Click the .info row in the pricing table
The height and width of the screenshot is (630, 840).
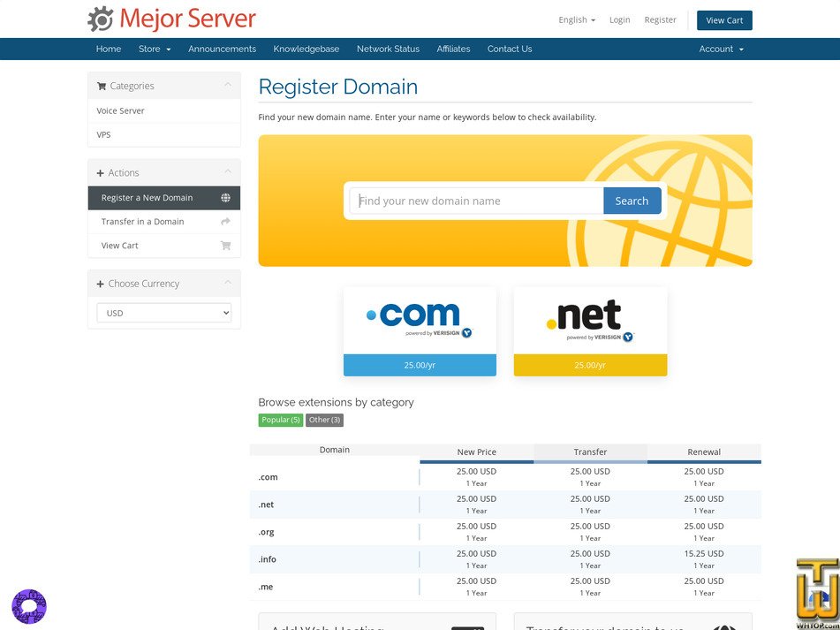[x=505, y=558]
